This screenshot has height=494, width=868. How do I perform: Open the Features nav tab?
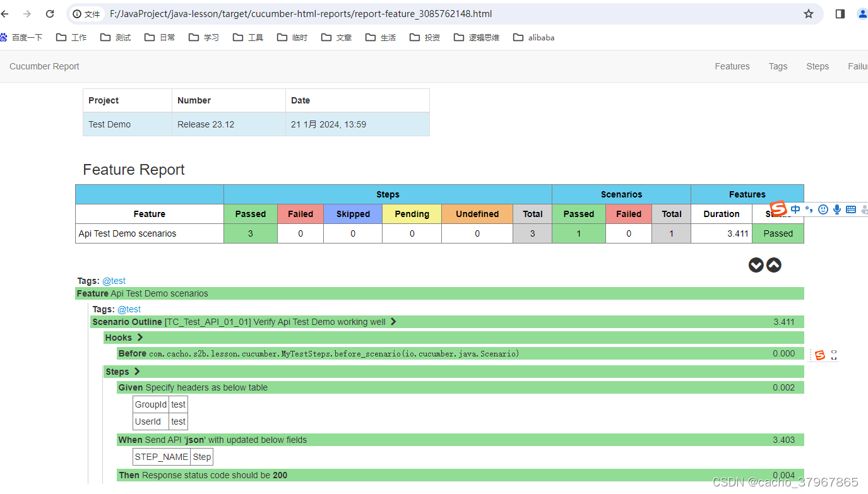point(732,66)
